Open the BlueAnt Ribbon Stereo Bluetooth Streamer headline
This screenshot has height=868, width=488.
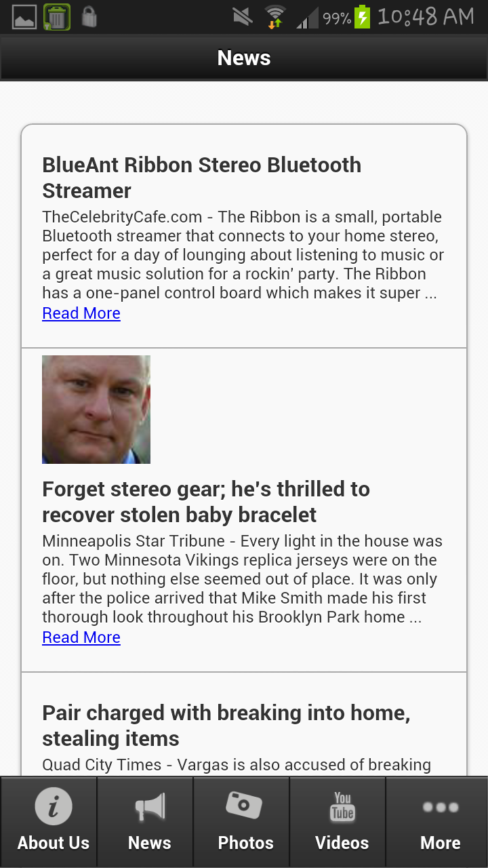pyautogui.click(x=202, y=178)
